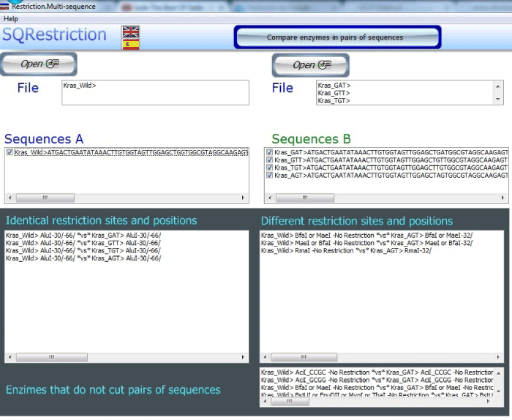Toggle the Kras_TGT sequence checkbox
Image resolution: width=512 pixels, height=420 pixels.
270,168
